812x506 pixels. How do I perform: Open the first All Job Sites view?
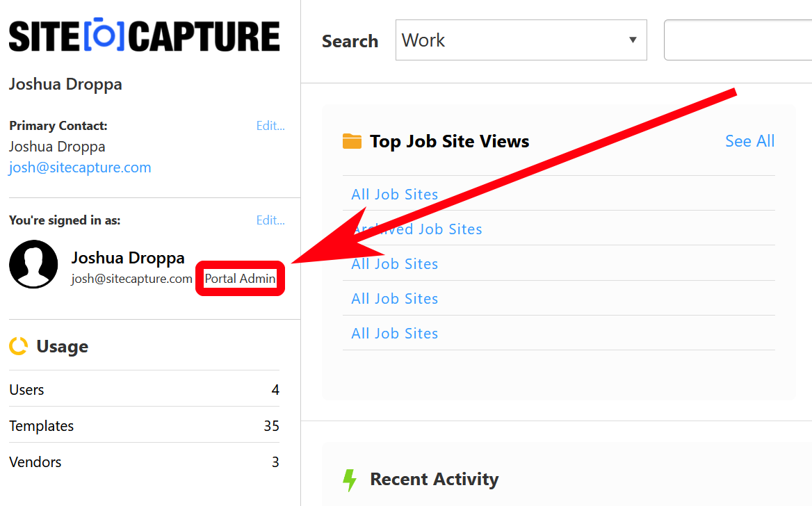point(395,194)
